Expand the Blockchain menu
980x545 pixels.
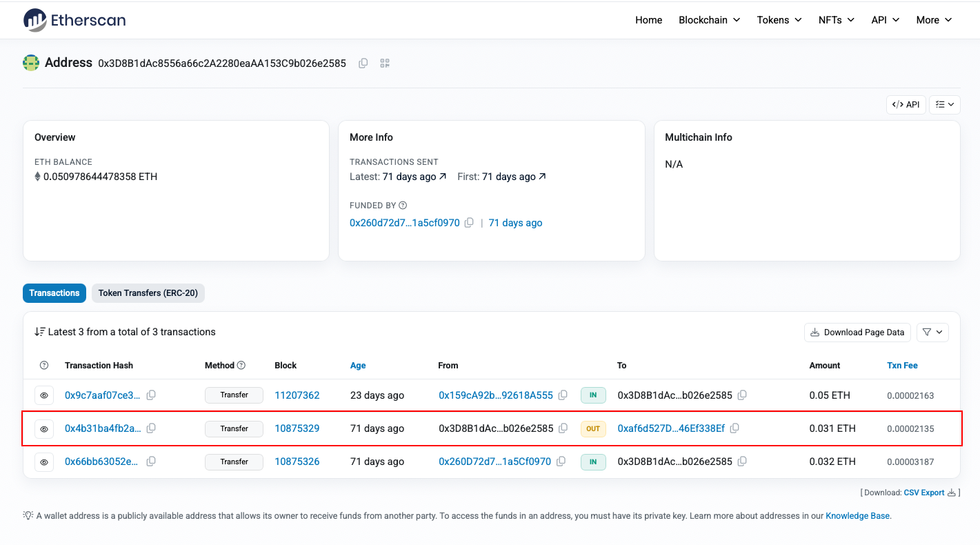709,20
